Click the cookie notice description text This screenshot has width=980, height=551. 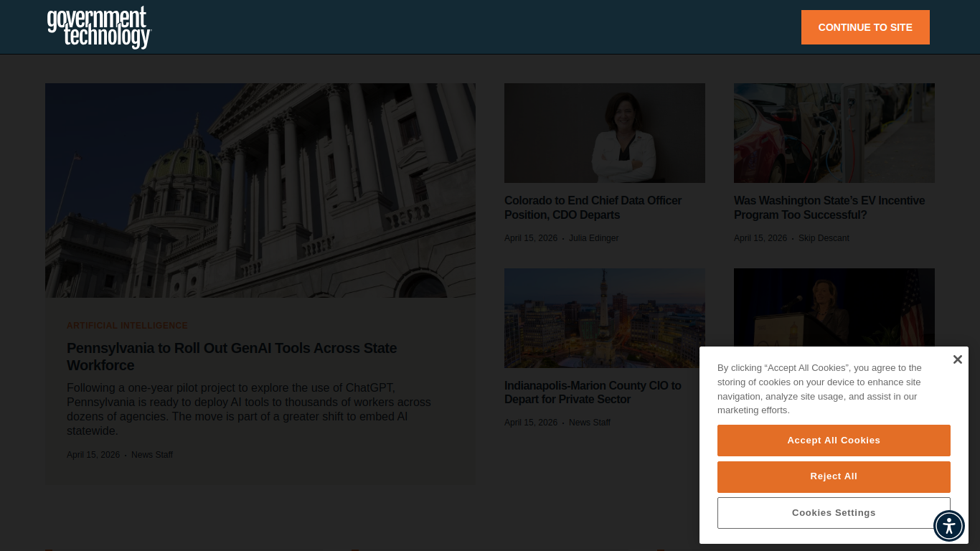[819, 389]
